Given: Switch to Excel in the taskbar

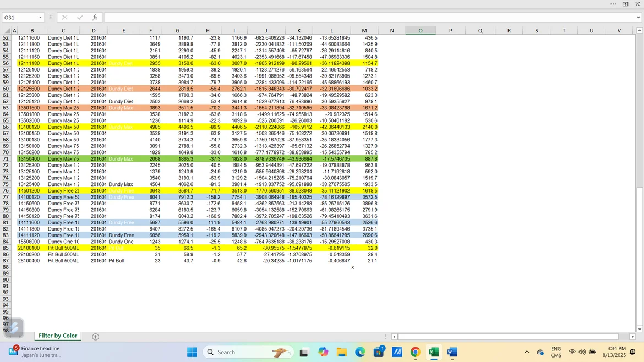Looking at the screenshot, I should click(x=434, y=352).
